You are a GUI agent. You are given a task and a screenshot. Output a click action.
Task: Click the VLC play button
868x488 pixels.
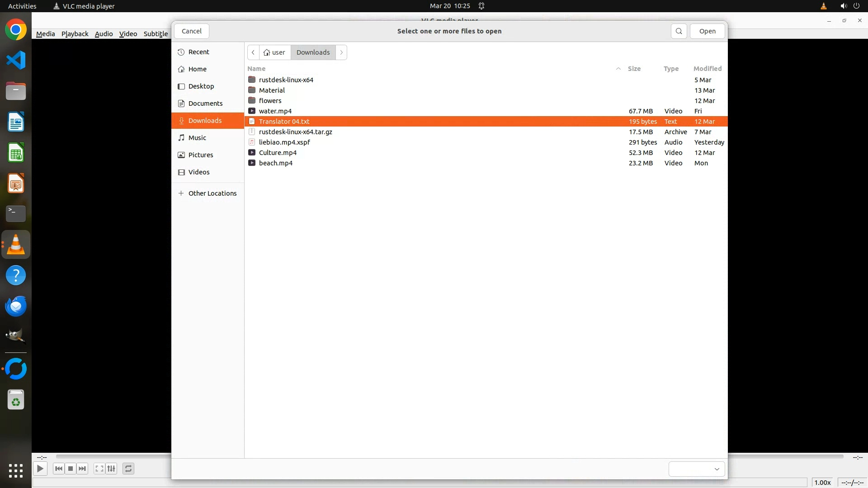(40, 469)
